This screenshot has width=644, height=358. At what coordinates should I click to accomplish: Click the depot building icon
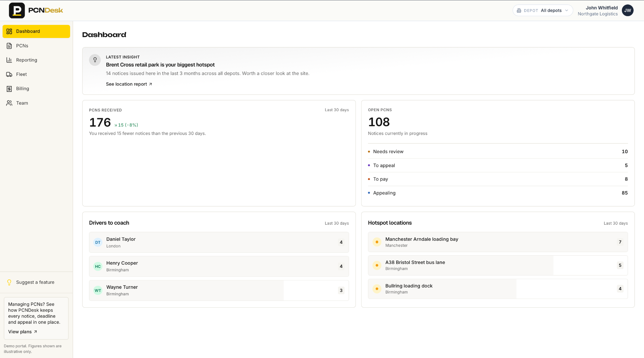point(519,10)
